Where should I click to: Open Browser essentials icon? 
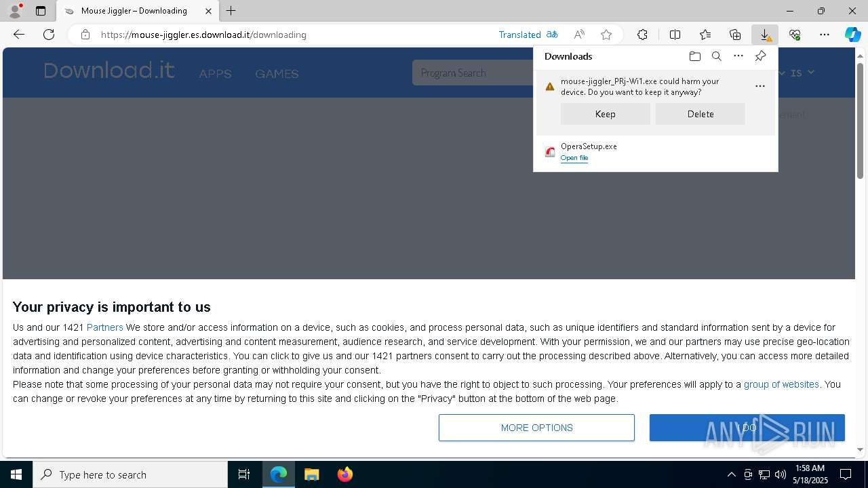click(x=795, y=35)
